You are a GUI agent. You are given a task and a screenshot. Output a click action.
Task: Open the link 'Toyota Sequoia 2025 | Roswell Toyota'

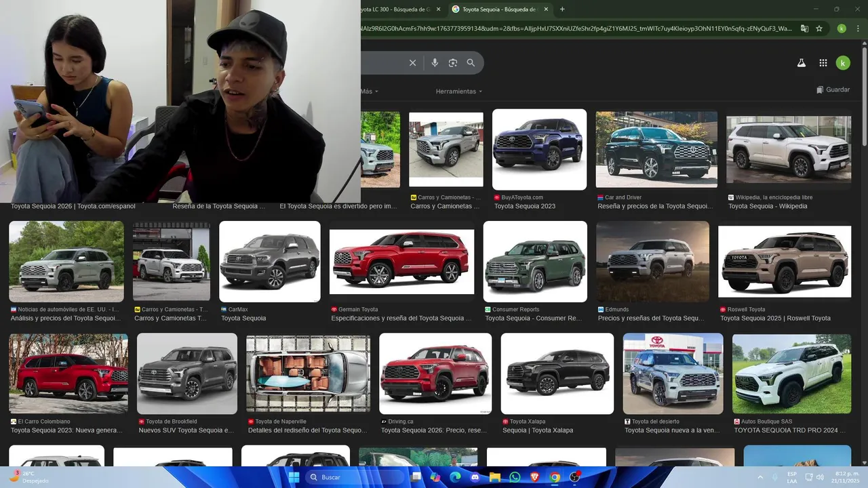[x=775, y=318]
